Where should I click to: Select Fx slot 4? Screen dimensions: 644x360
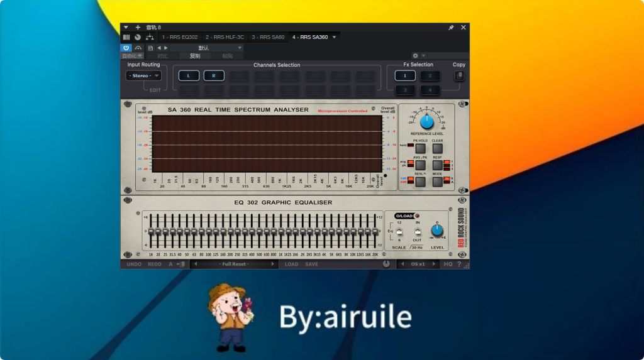click(x=430, y=90)
